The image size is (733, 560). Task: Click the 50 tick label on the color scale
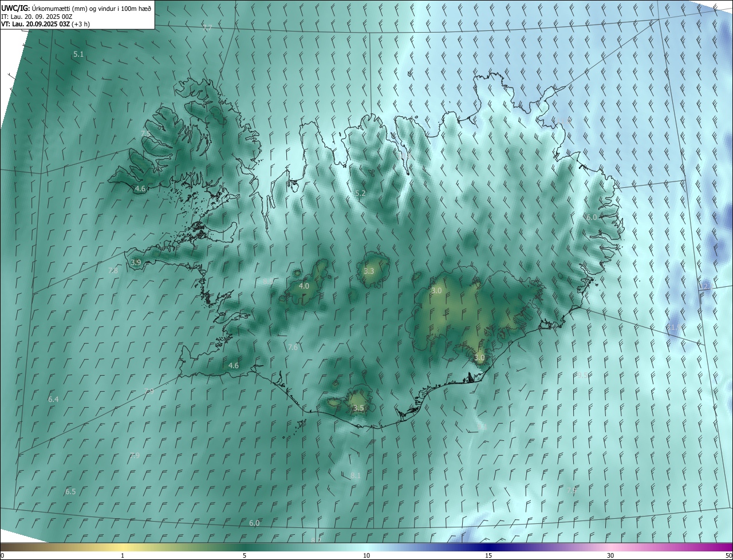(728, 556)
